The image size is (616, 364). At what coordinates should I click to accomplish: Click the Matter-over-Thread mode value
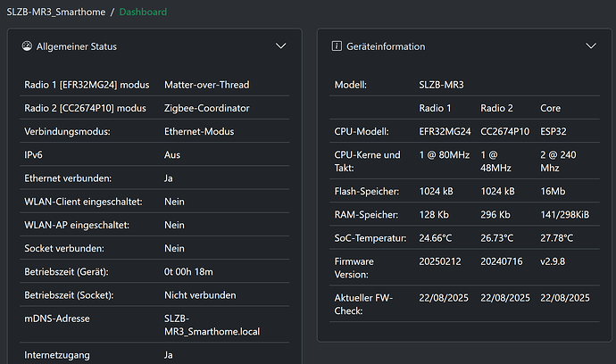206,85
